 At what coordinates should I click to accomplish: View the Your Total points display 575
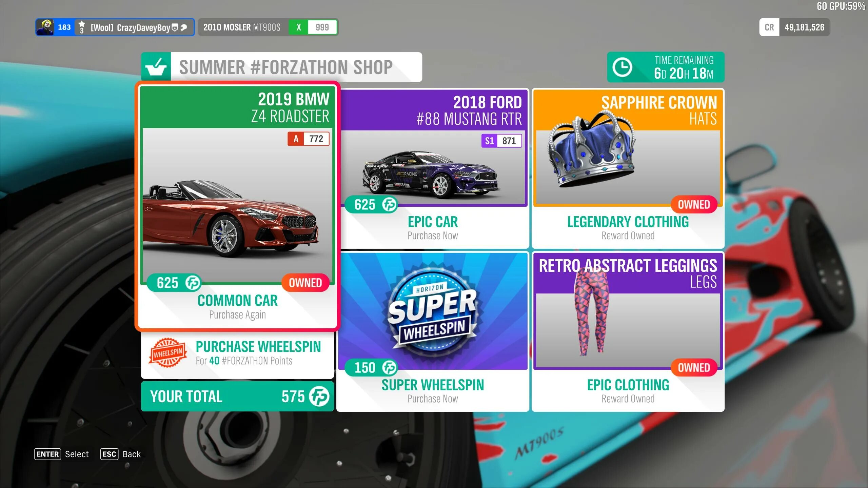[237, 396]
